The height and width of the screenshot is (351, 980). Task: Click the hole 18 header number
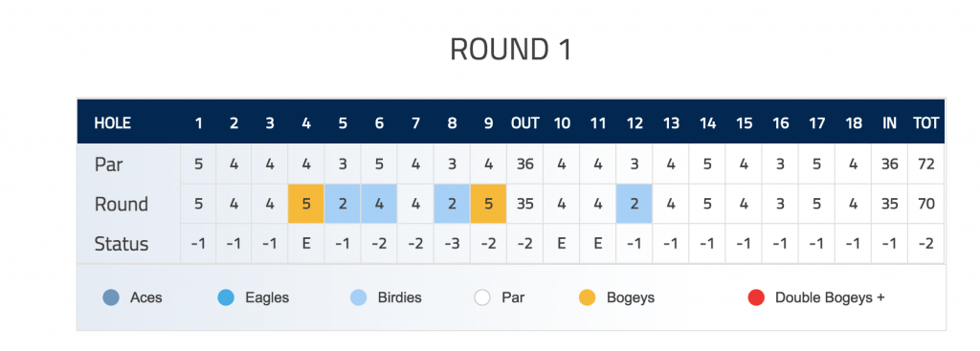(x=853, y=123)
